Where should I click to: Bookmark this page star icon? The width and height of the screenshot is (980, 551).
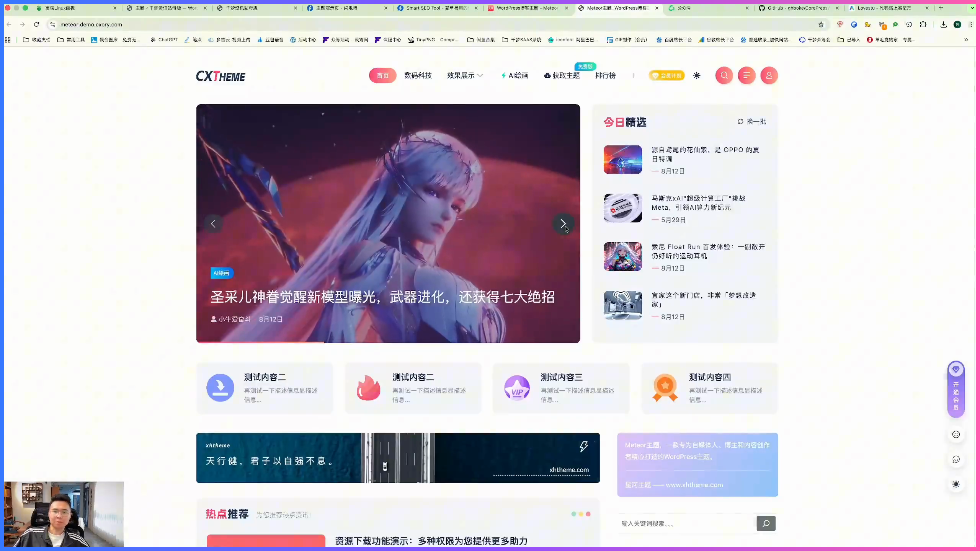tap(821, 24)
